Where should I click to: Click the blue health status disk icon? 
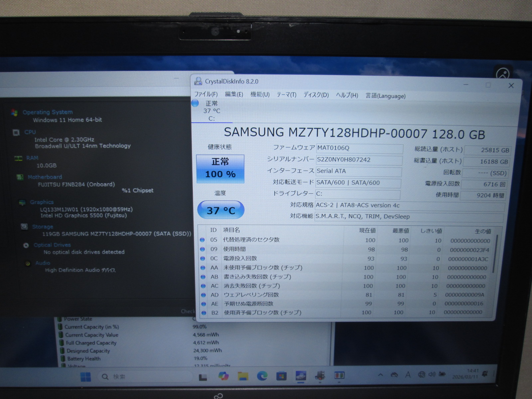coord(196,103)
